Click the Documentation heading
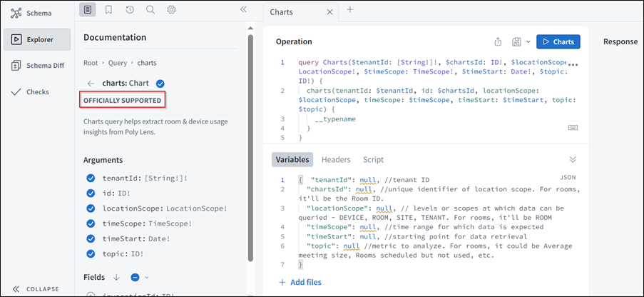The image size is (644, 297). pos(115,37)
